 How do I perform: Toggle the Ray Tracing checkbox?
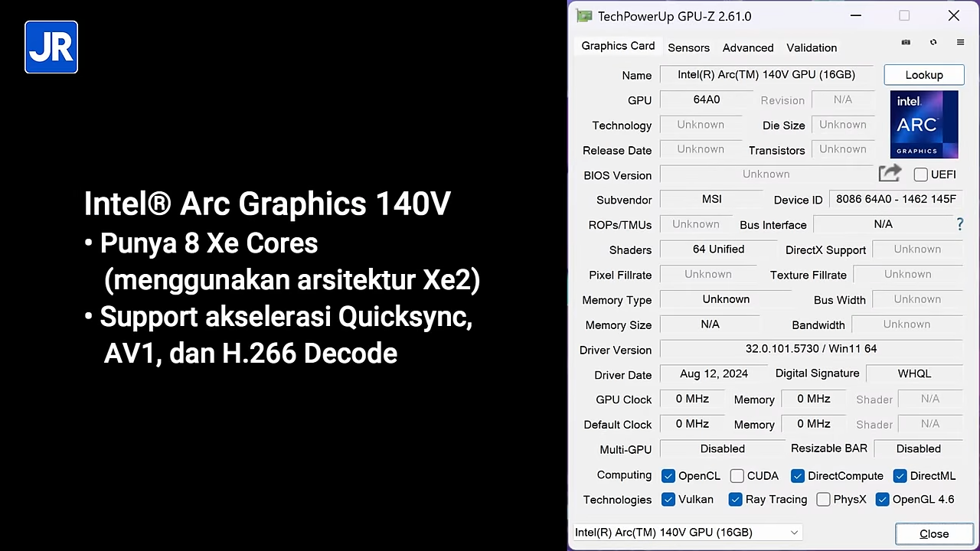tap(736, 500)
